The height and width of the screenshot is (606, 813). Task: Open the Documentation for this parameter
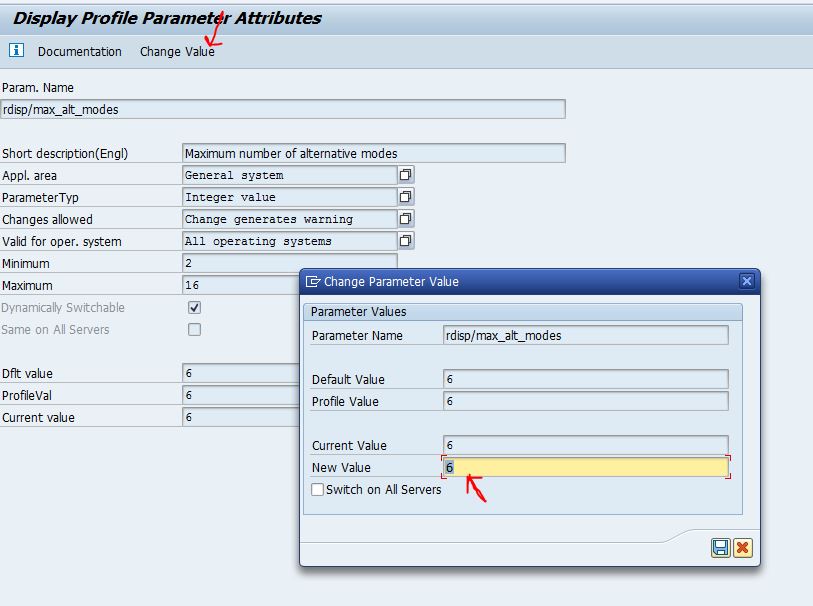point(80,51)
